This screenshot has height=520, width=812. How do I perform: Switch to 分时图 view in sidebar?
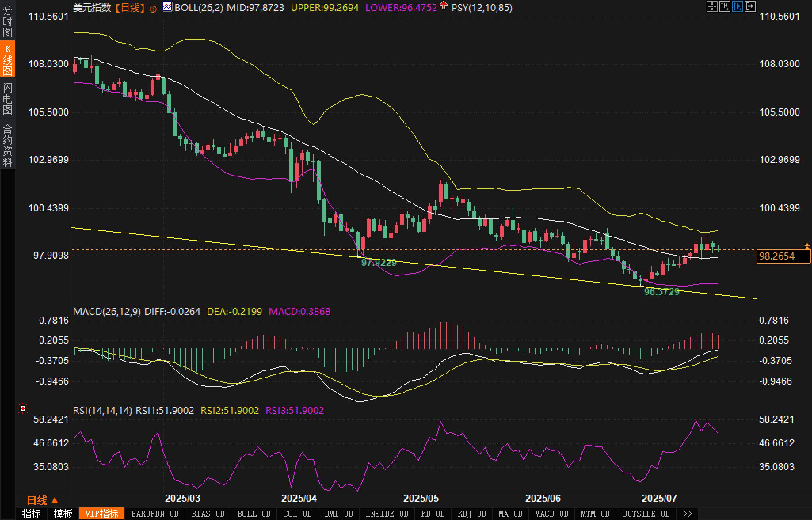(x=8, y=21)
